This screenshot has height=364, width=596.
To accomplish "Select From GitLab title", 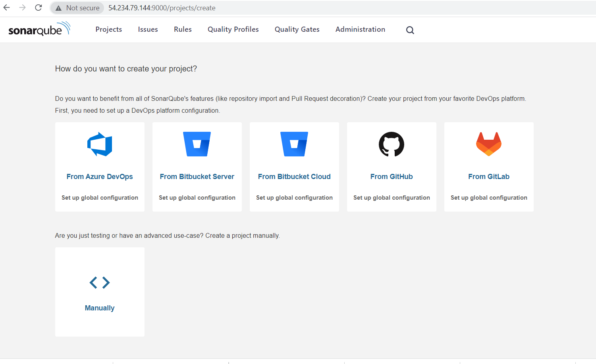I will [x=489, y=177].
